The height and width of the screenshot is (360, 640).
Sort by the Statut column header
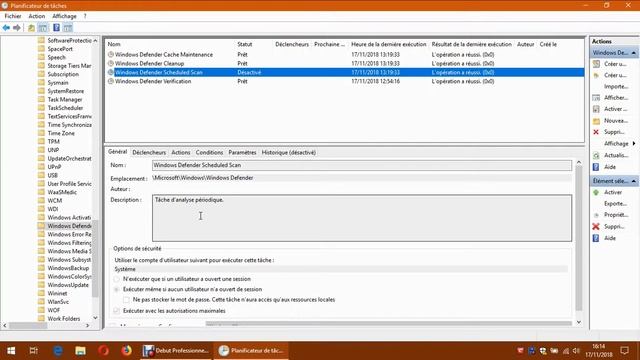[x=244, y=44]
